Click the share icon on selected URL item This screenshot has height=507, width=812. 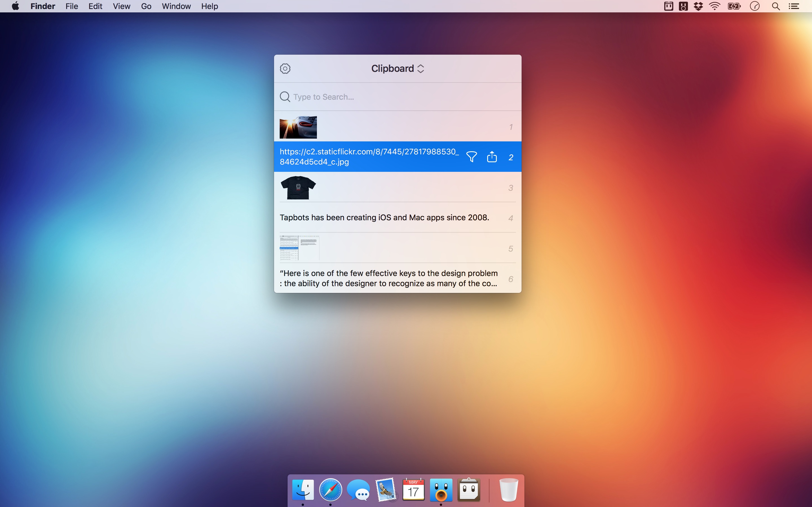492,157
